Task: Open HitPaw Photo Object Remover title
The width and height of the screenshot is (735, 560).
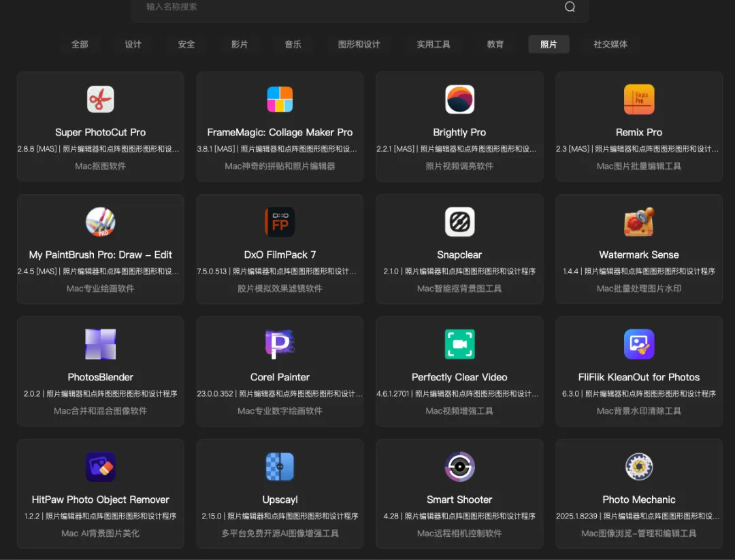Action: click(x=100, y=499)
